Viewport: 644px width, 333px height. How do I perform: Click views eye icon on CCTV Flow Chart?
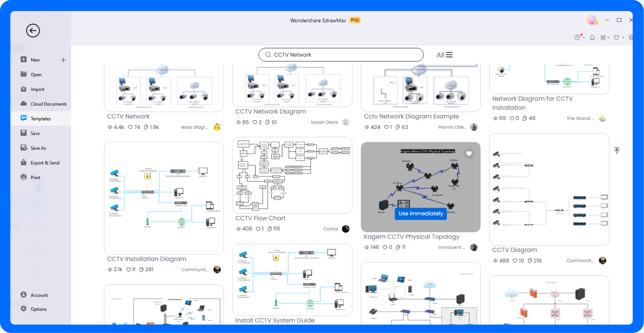click(239, 229)
